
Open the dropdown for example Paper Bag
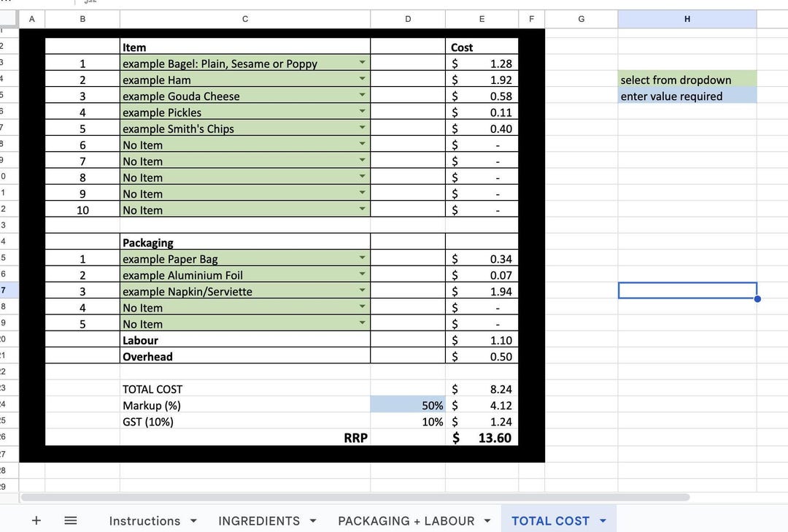tap(363, 258)
